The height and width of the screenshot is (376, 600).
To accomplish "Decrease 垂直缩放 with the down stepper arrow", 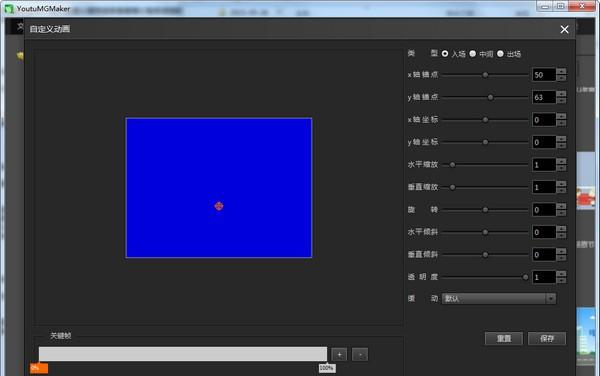I will [x=561, y=190].
